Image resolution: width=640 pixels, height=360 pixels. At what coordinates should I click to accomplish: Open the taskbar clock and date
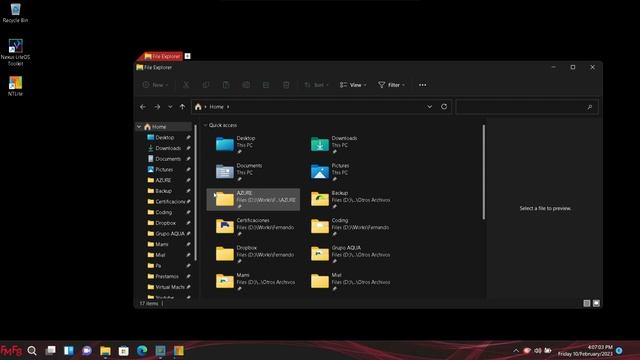(x=585, y=351)
